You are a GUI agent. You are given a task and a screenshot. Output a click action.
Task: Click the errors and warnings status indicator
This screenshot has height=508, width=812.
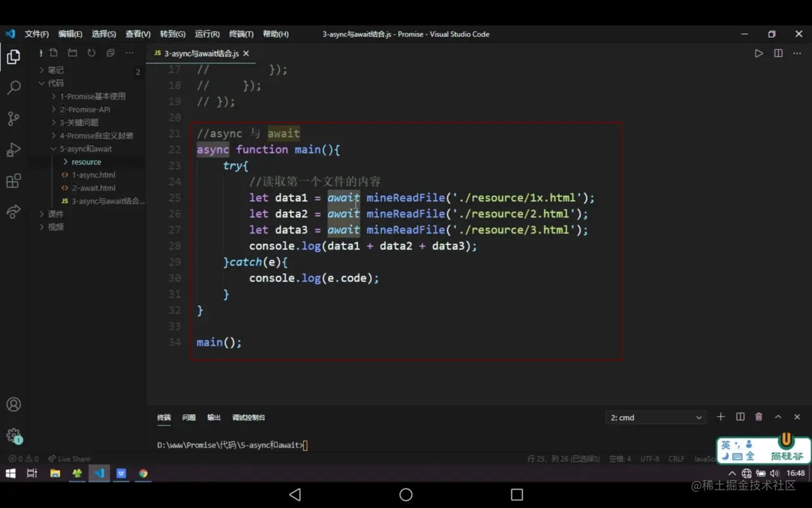pyautogui.click(x=24, y=459)
